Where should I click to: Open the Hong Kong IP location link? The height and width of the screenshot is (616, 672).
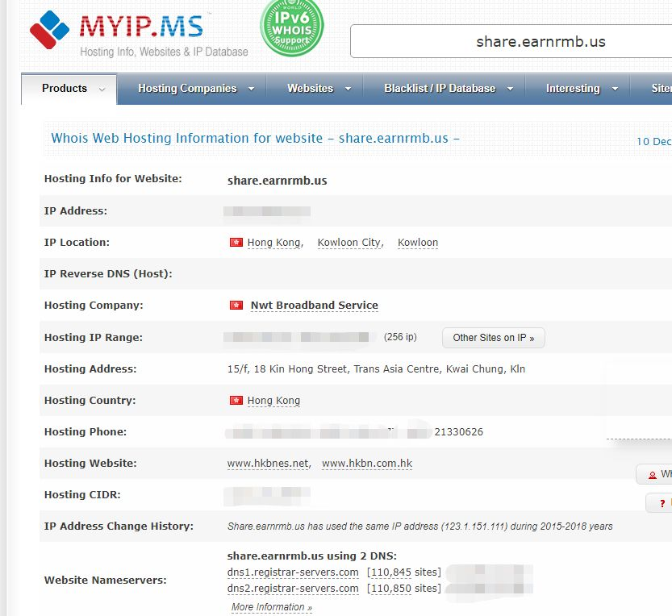273,243
